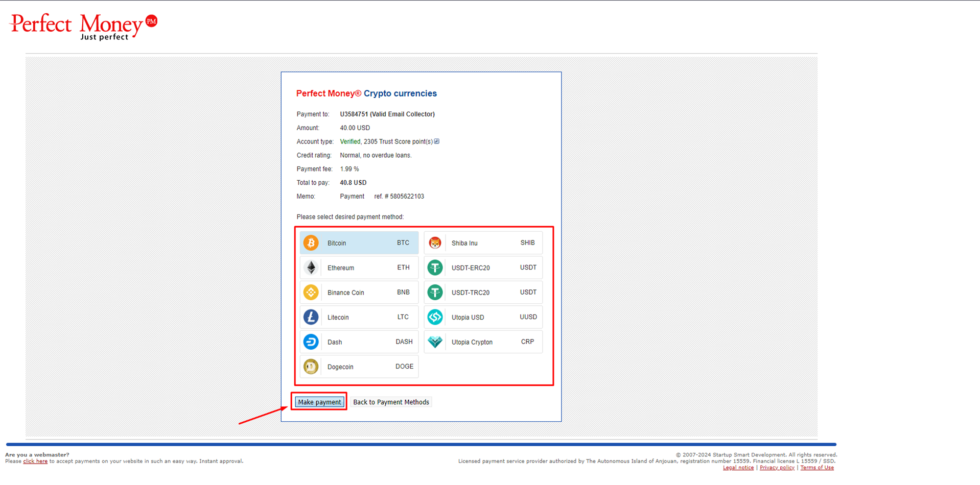Open the Legal notice link

[x=738, y=468]
